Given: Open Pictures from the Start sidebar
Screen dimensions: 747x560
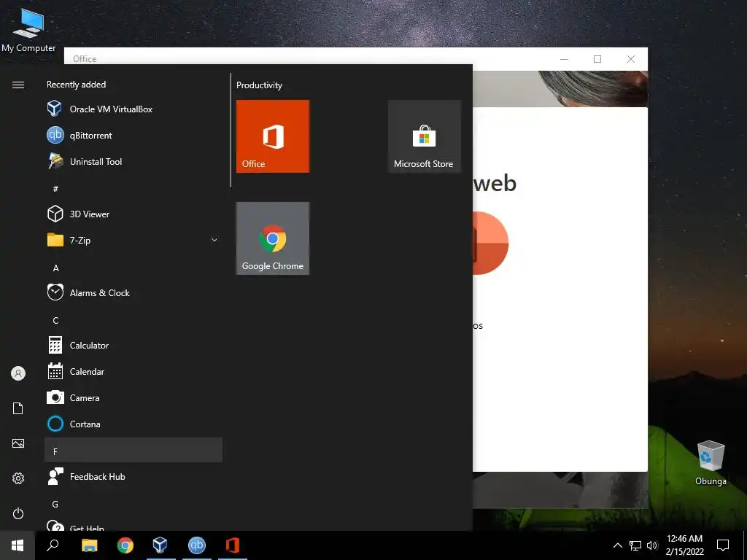Looking at the screenshot, I should tap(18, 443).
